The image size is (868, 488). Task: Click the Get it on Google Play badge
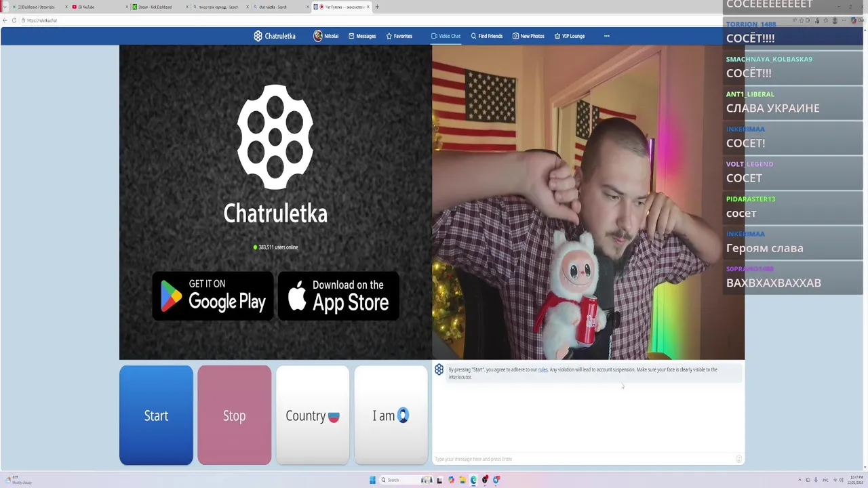click(213, 296)
